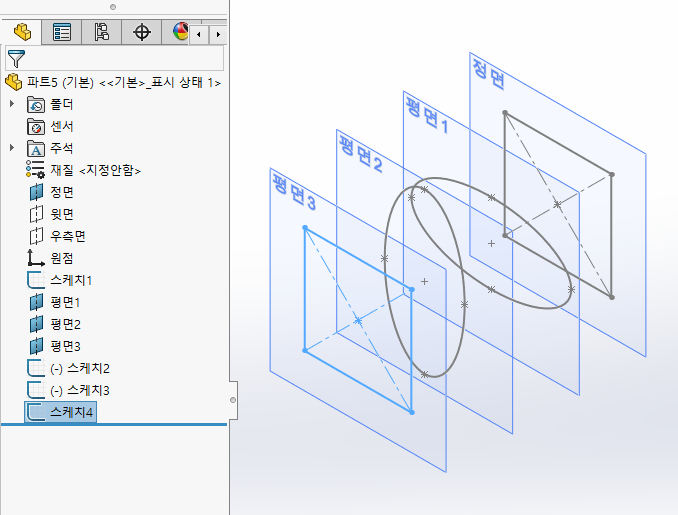Select the 평면3 plane icon
678x515 pixels.
(x=36, y=346)
